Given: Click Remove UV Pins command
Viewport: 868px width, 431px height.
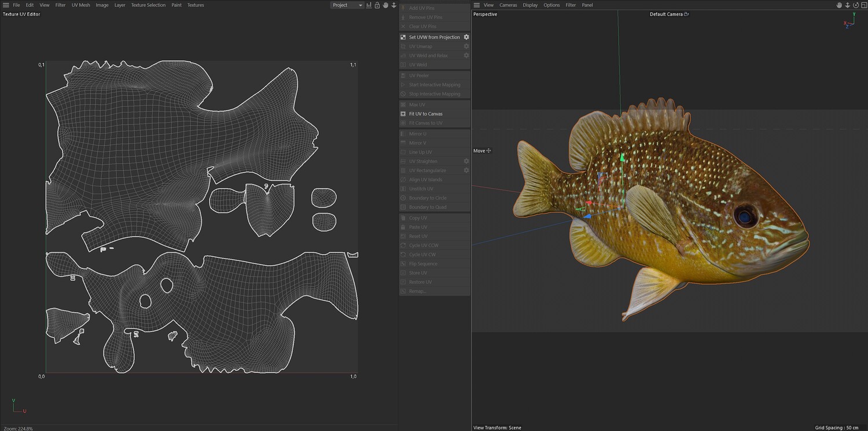Looking at the screenshot, I should [x=434, y=17].
